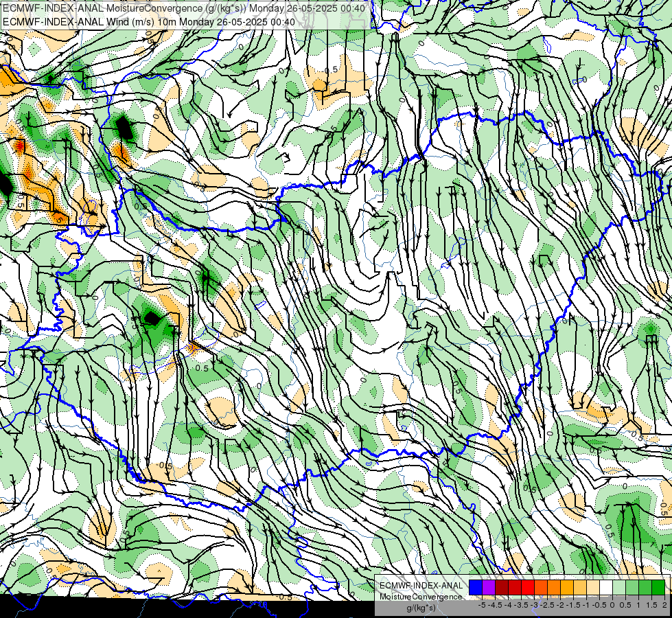This screenshot has height=618, width=672.
Task: Click legend label MoistureConvergence
Action: point(421,597)
